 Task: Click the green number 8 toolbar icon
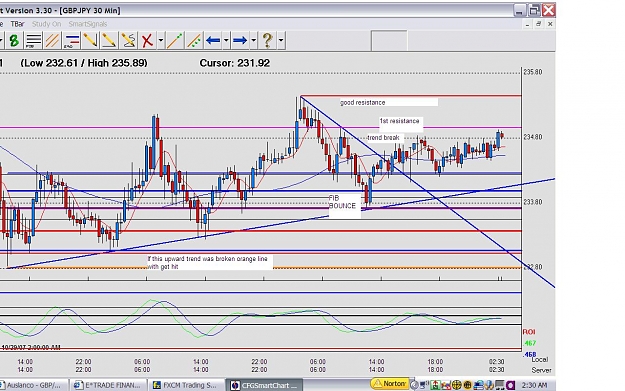coord(14,40)
